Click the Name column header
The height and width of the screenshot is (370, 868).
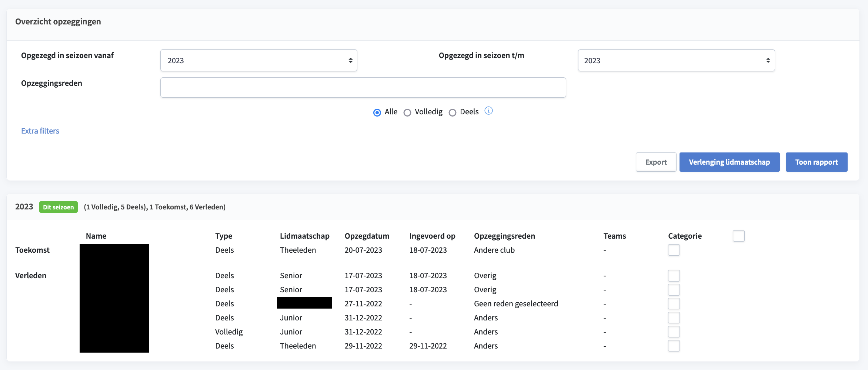pyautogui.click(x=96, y=236)
